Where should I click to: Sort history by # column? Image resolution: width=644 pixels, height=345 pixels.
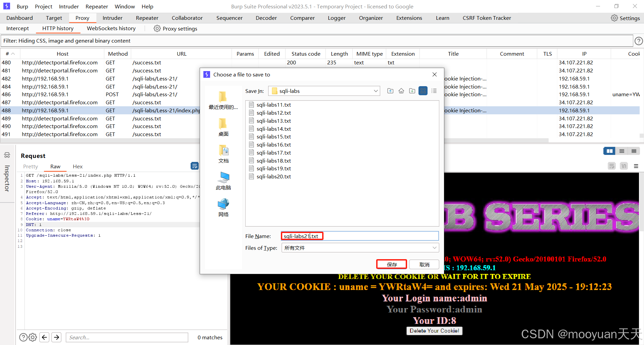(x=10, y=54)
